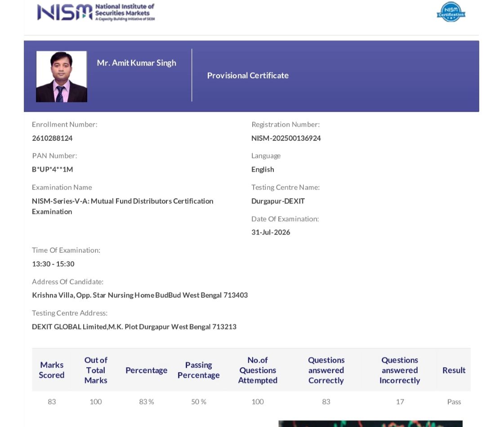Viewport: 504px width, 427px height.
Task: Click the 'Passing Percentage' column header
Action: (x=199, y=370)
